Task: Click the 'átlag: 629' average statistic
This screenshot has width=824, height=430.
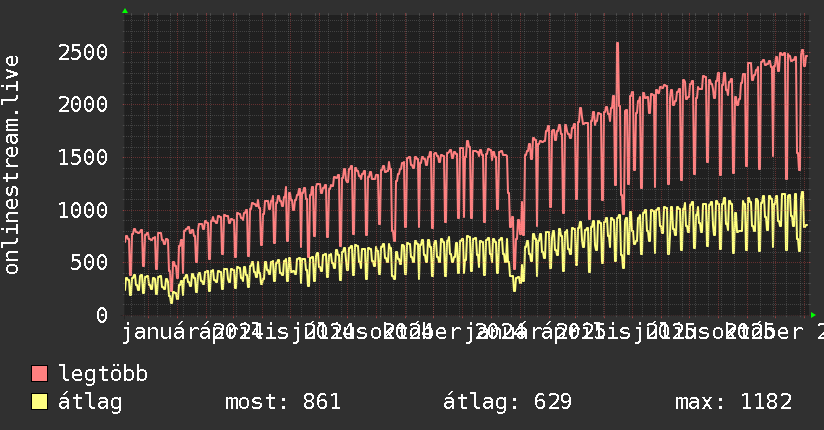Action: click(x=507, y=402)
